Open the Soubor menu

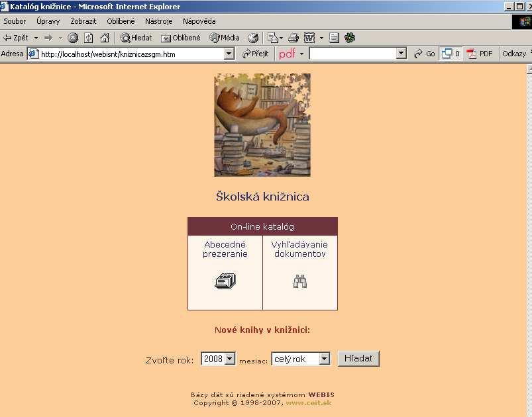[15, 21]
